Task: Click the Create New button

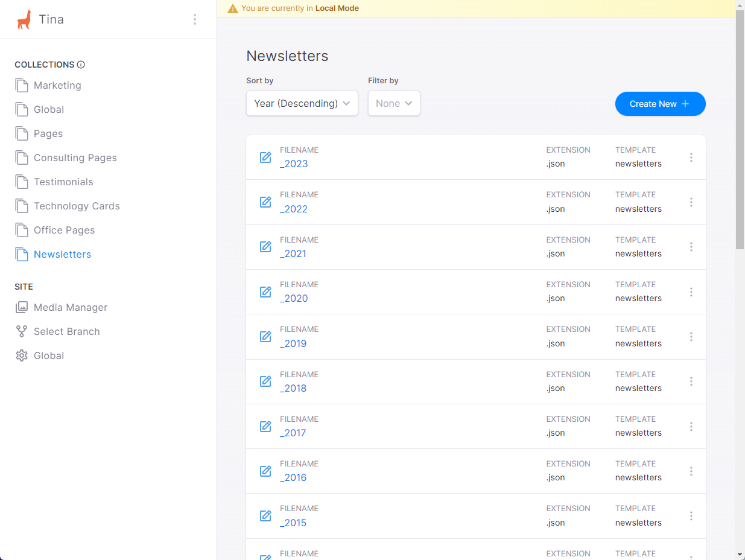Action: pyautogui.click(x=660, y=104)
